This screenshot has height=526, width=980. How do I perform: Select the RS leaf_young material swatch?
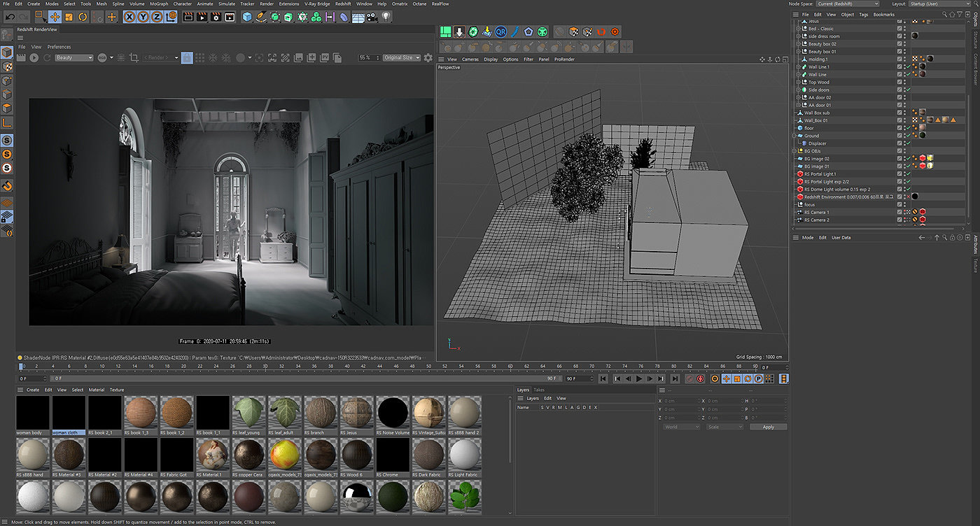248,413
